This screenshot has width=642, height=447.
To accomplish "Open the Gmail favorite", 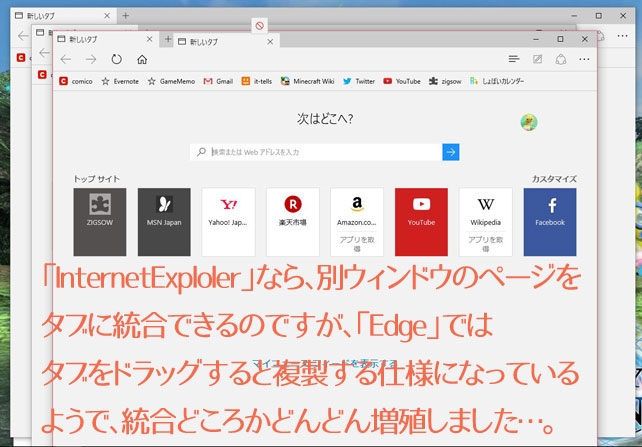I will (218, 81).
